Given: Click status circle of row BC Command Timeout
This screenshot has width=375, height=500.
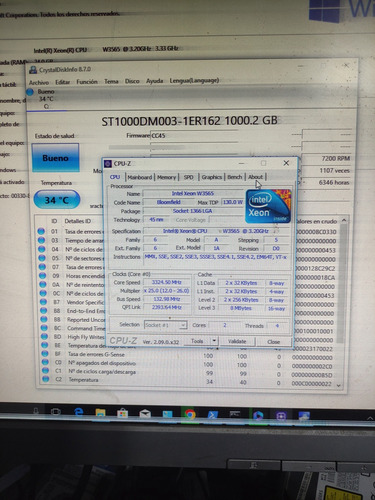Looking at the screenshot, I should [x=44, y=328].
